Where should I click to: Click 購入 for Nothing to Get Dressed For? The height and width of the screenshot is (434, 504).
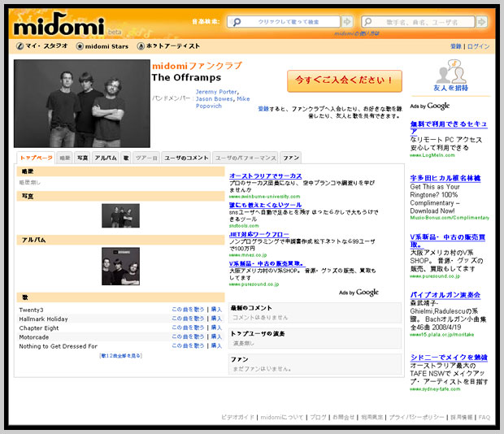point(216,345)
